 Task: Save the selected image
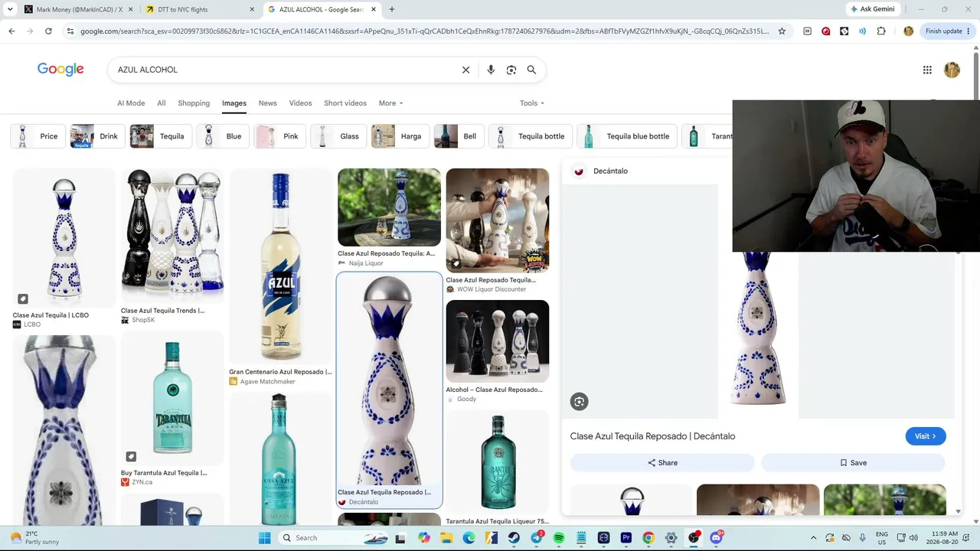[x=853, y=463]
